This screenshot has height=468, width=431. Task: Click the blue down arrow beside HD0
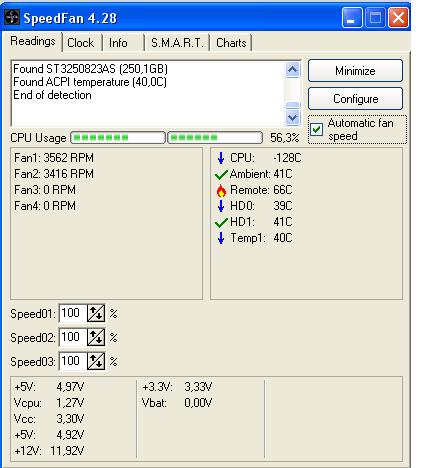(x=221, y=206)
